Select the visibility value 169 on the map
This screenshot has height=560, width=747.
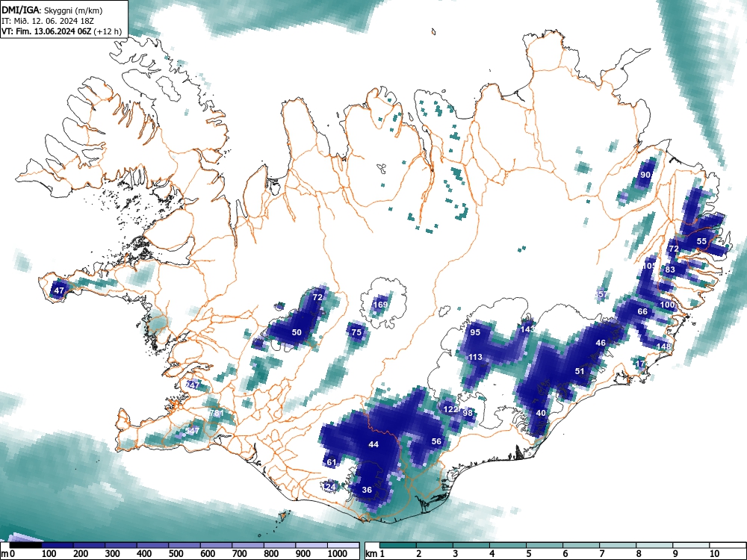[380, 305]
